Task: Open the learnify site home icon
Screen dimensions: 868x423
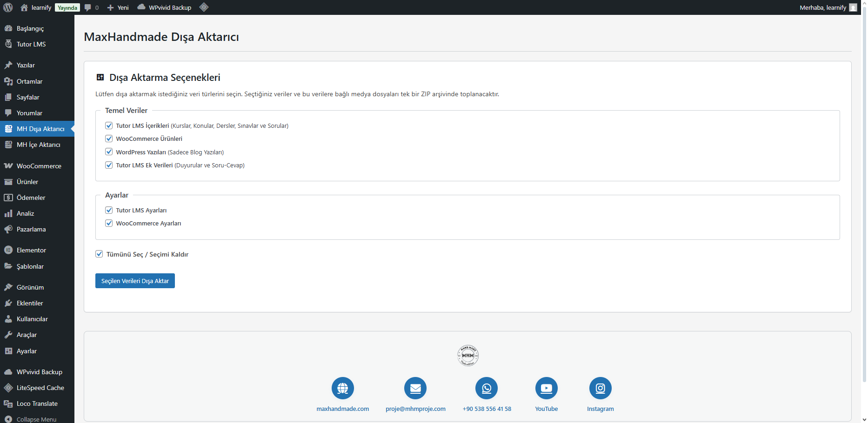Action: pos(24,7)
